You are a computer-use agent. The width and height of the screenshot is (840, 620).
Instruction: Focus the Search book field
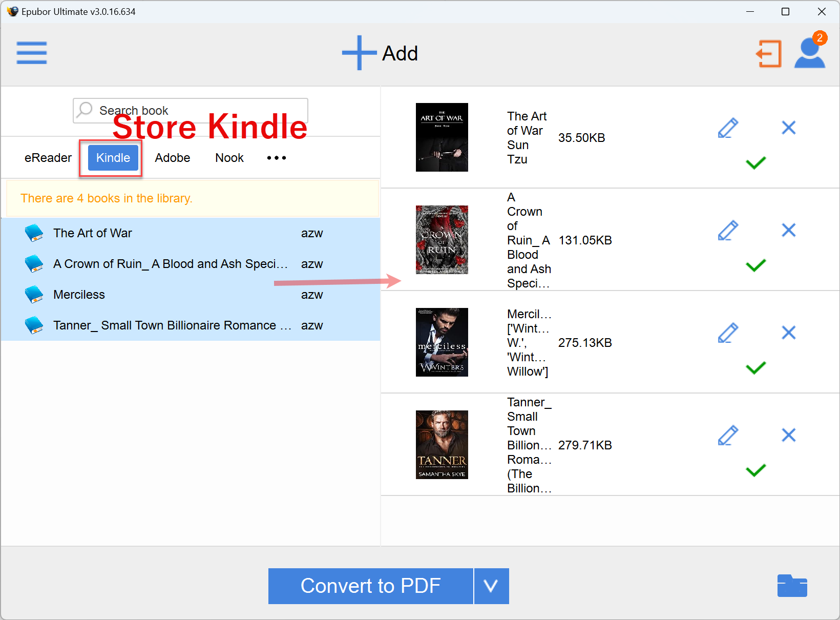point(191,111)
